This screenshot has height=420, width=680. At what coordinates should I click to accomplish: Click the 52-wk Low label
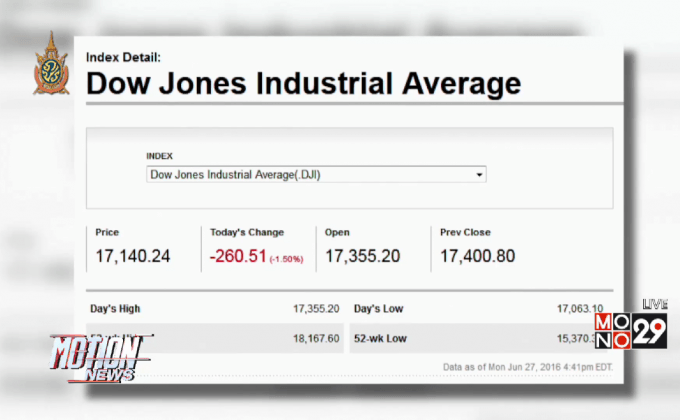tap(380, 339)
